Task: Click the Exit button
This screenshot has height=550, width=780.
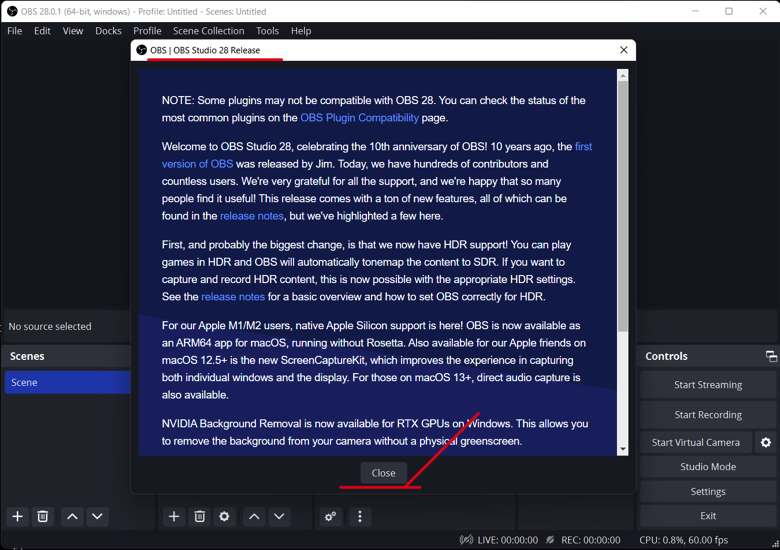Action: click(x=708, y=516)
